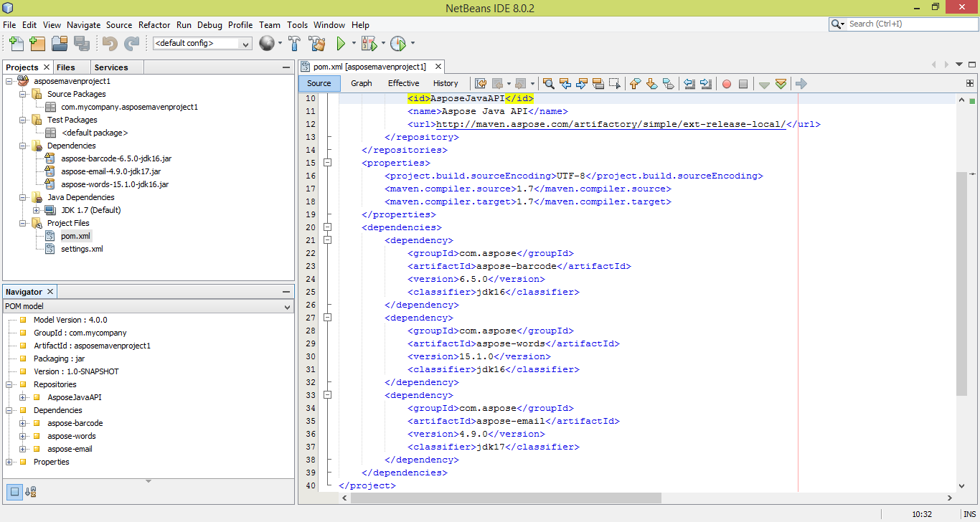Expand the Properties node in Navigator
The width and height of the screenshot is (980, 522).
(9, 462)
